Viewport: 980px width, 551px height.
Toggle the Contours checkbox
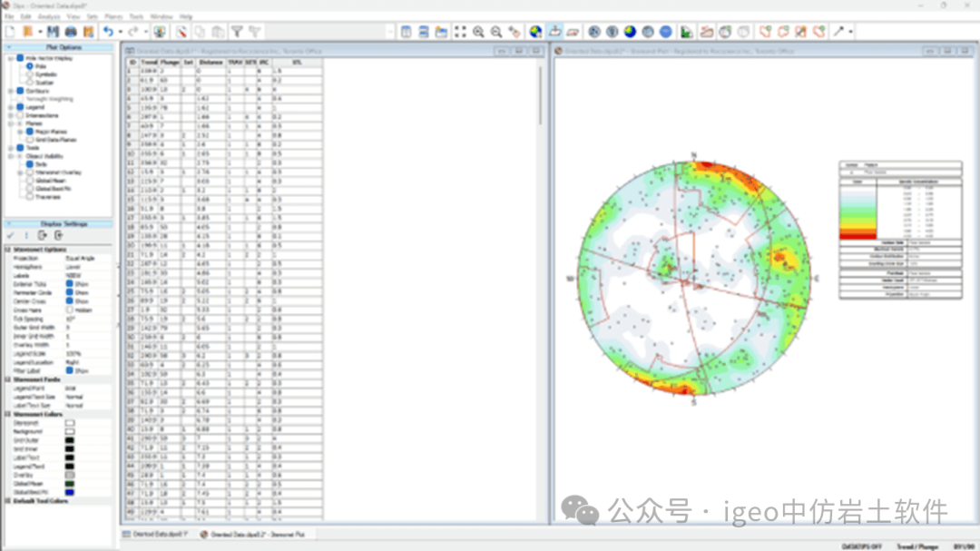coord(20,91)
